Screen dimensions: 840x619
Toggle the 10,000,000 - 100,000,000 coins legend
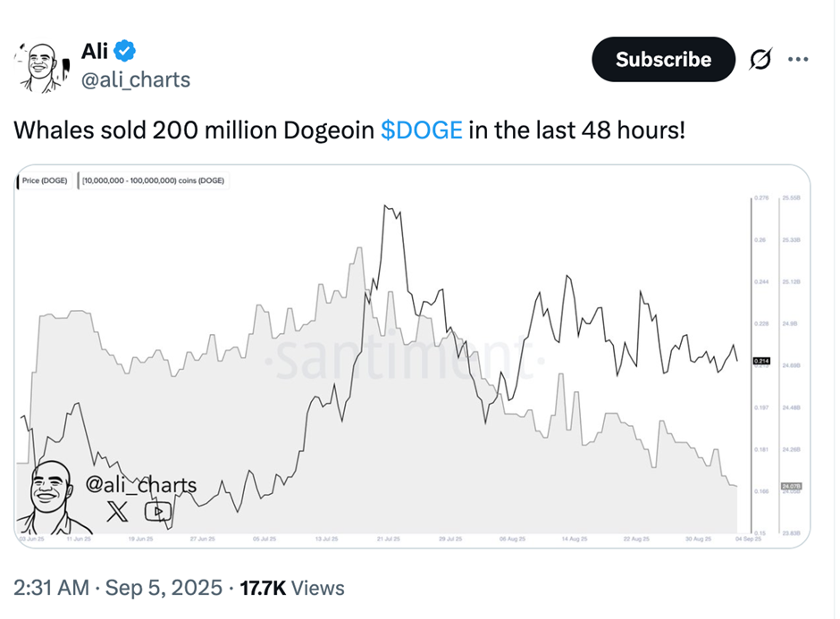[x=154, y=180]
